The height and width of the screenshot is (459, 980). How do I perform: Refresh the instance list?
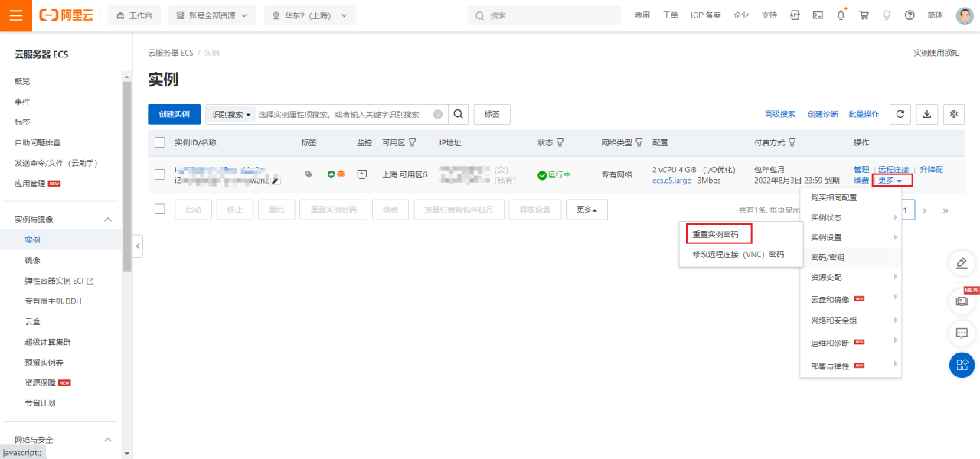[900, 114]
